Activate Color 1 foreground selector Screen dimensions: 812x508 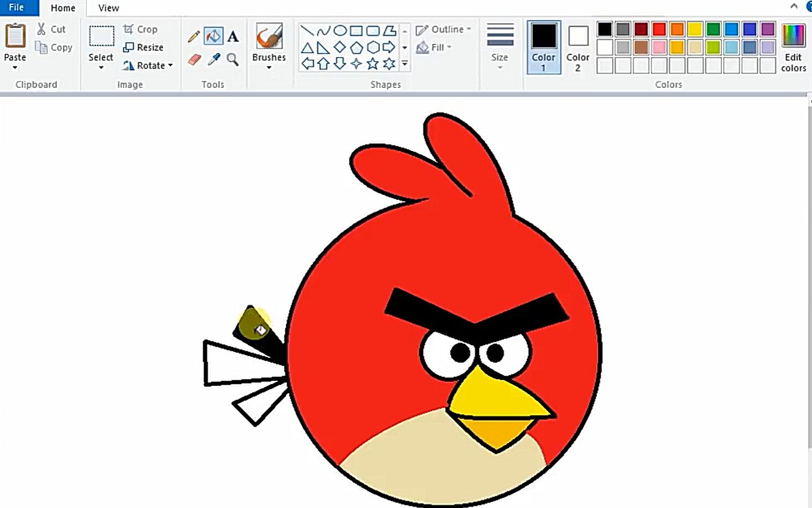(x=544, y=48)
